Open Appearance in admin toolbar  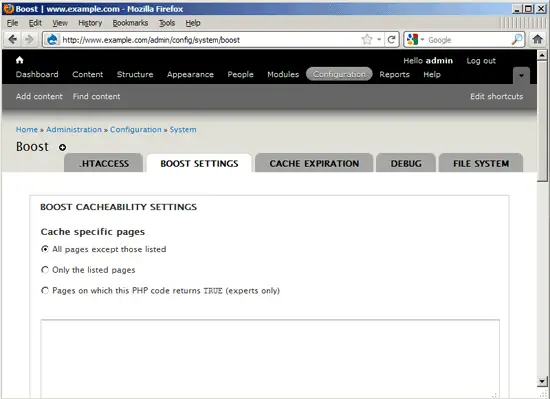coord(190,74)
